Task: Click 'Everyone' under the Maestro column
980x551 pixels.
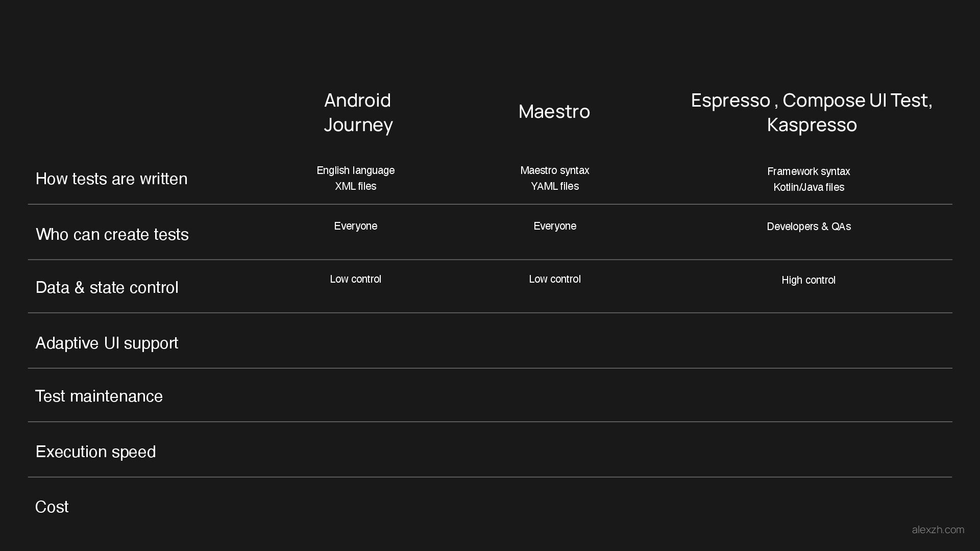Action: (x=555, y=226)
